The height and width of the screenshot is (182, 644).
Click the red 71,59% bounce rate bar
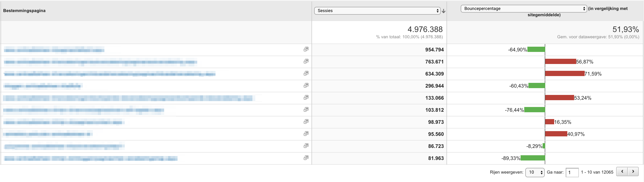(x=565, y=74)
